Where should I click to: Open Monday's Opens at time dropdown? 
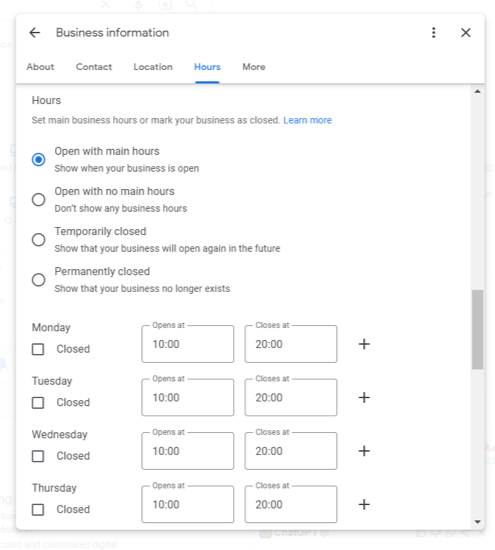pyautogui.click(x=188, y=344)
